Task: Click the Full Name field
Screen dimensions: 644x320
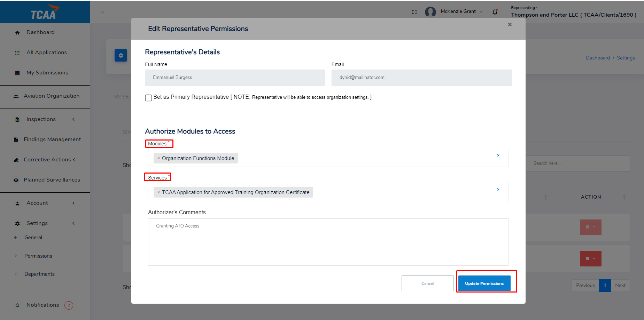Action: coord(235,78)
